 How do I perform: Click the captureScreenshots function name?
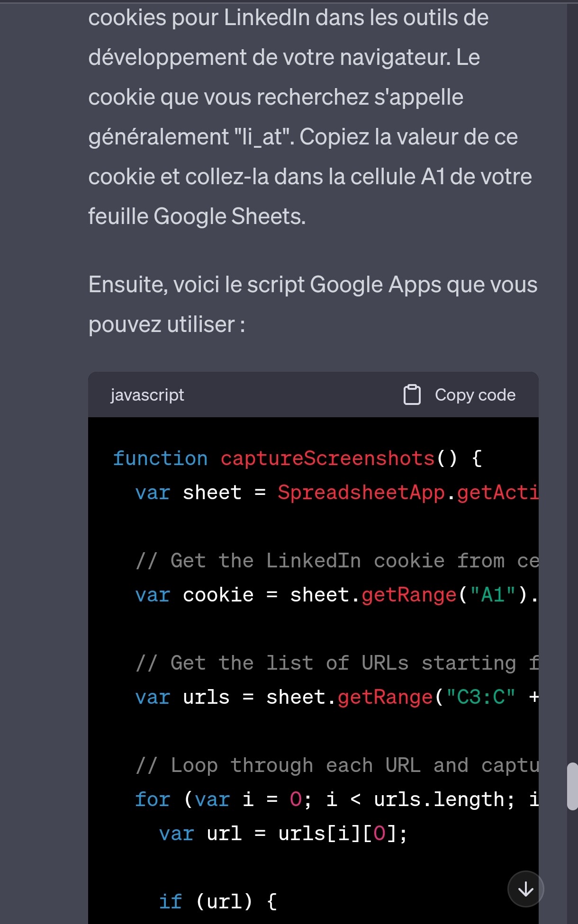(327, 458)
